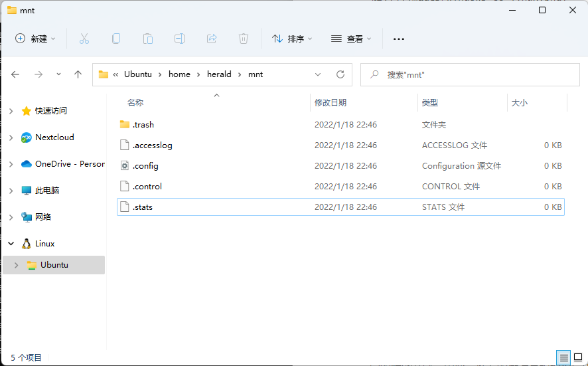Select the .trash folder

pos(340,125)
